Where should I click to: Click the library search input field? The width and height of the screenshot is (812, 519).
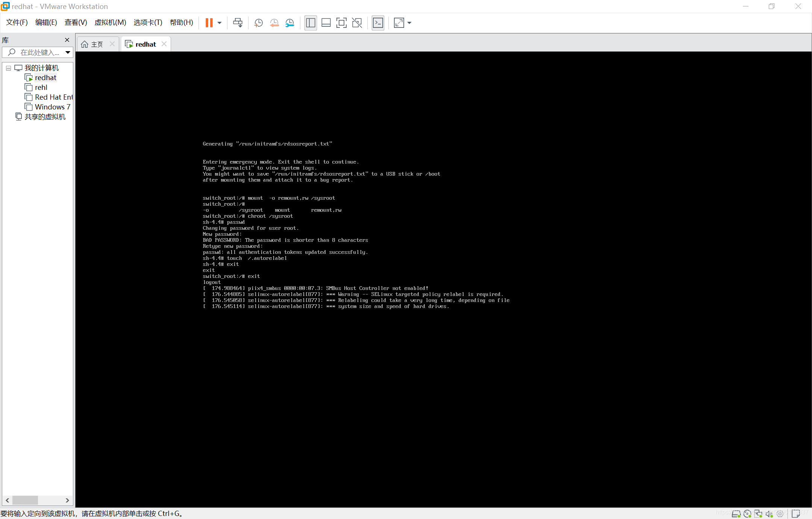coord(39,53)
